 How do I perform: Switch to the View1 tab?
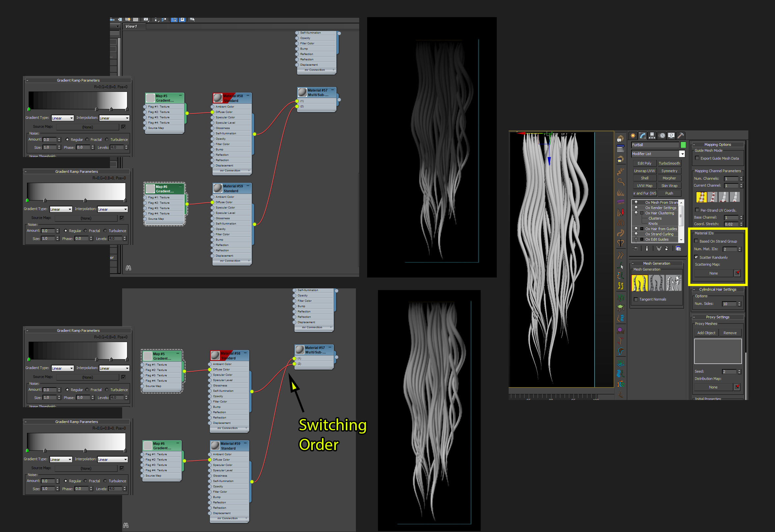tap(131, 26)
